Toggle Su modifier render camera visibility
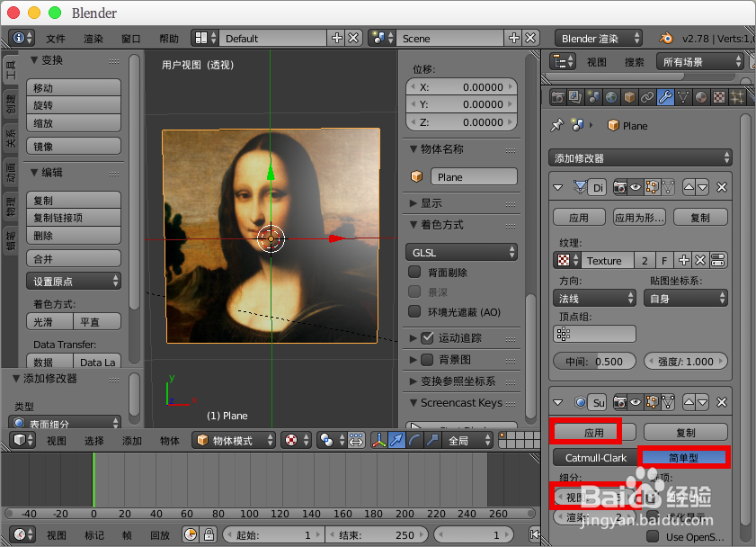 tap(620, 402)
